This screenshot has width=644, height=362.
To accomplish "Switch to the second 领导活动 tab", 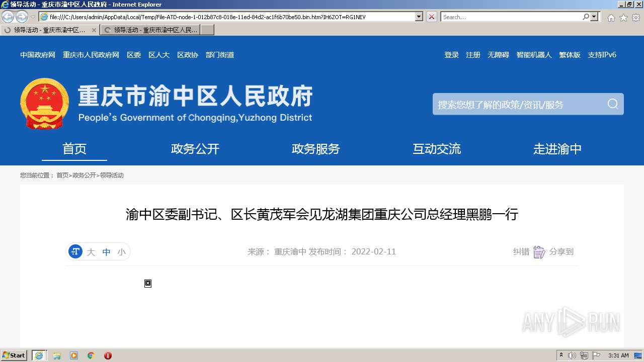I will click(150, 30).
